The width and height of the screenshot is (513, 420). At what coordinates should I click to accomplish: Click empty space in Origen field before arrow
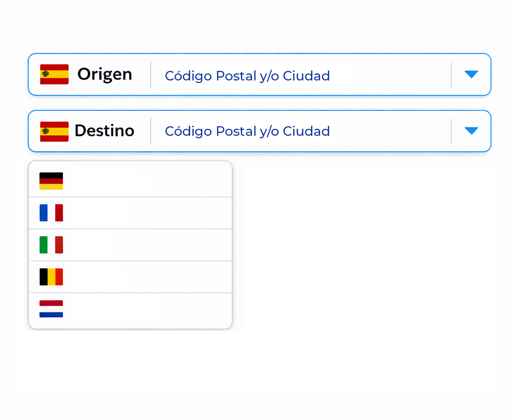[x=397, y=75]
